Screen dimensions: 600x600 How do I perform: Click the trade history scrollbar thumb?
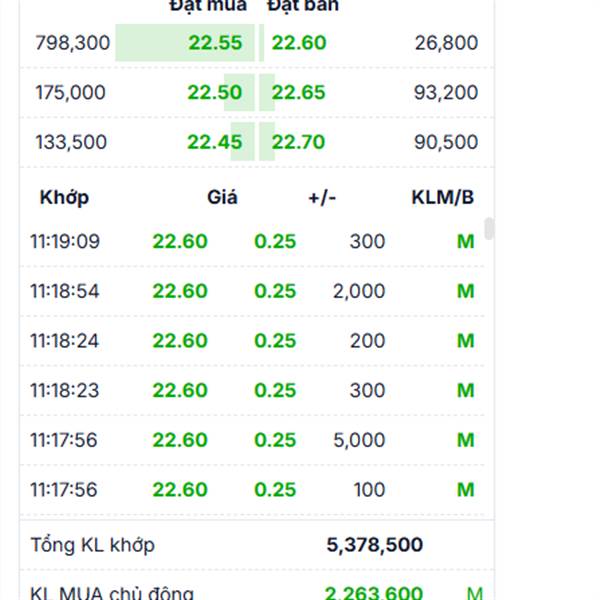point(489,229)
